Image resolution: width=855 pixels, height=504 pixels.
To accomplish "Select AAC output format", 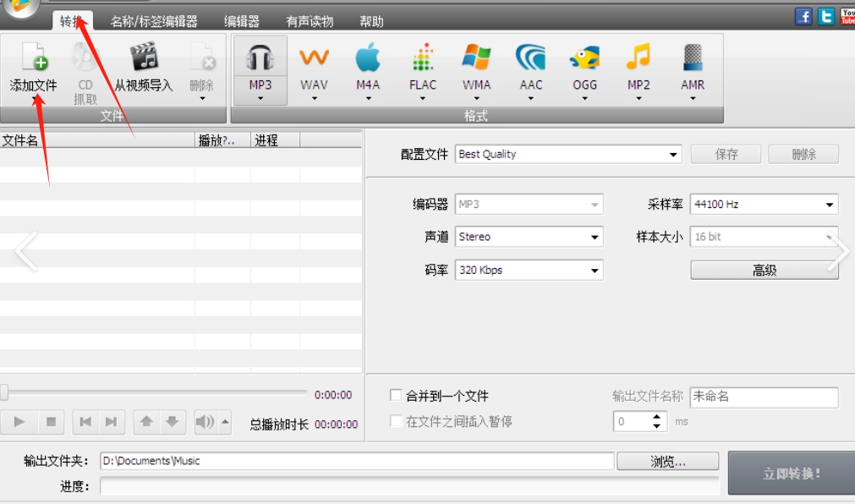I will coord(530,57).
